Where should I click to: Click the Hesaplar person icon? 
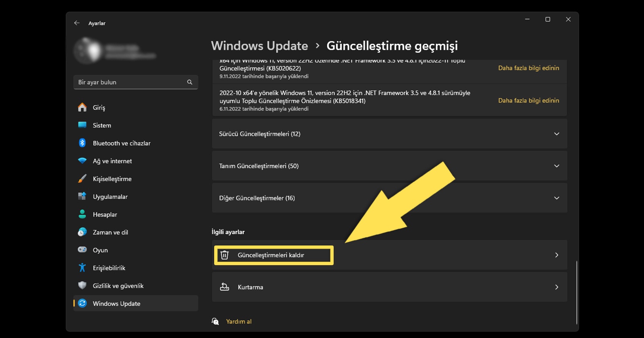(x=82, y=214)
